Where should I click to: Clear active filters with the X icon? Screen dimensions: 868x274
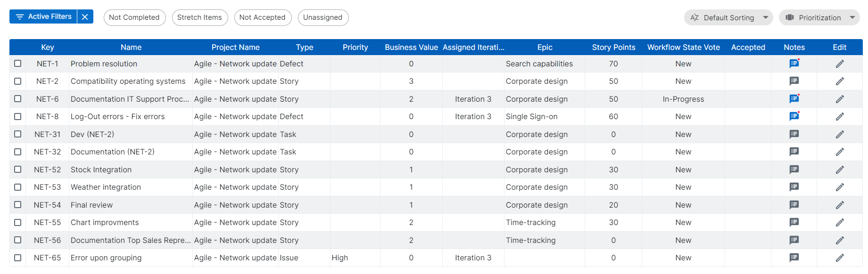85,17
